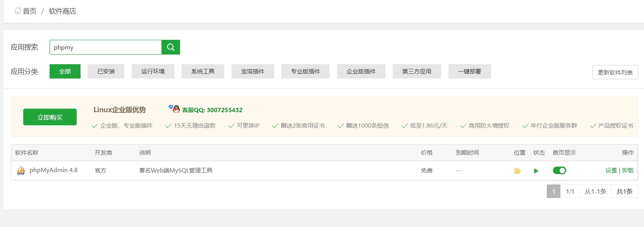Click the Linux企业版优势 heading

point(120,110)
